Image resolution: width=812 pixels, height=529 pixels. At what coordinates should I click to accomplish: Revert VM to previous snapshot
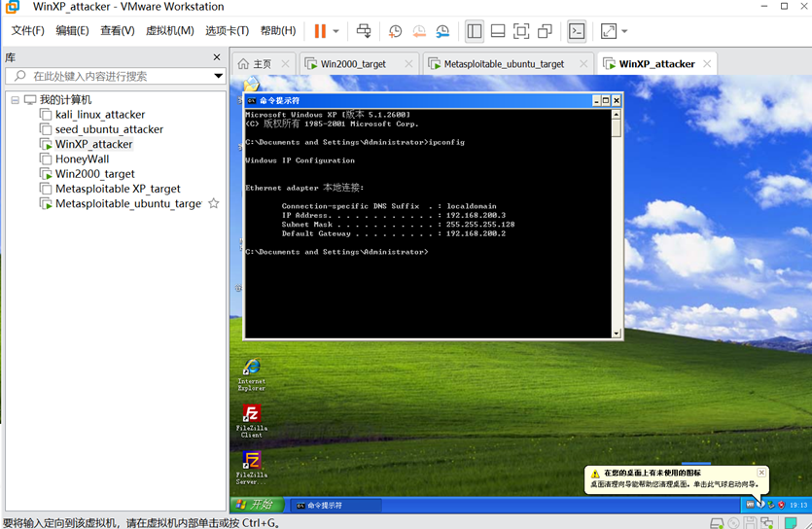[419, 31]
